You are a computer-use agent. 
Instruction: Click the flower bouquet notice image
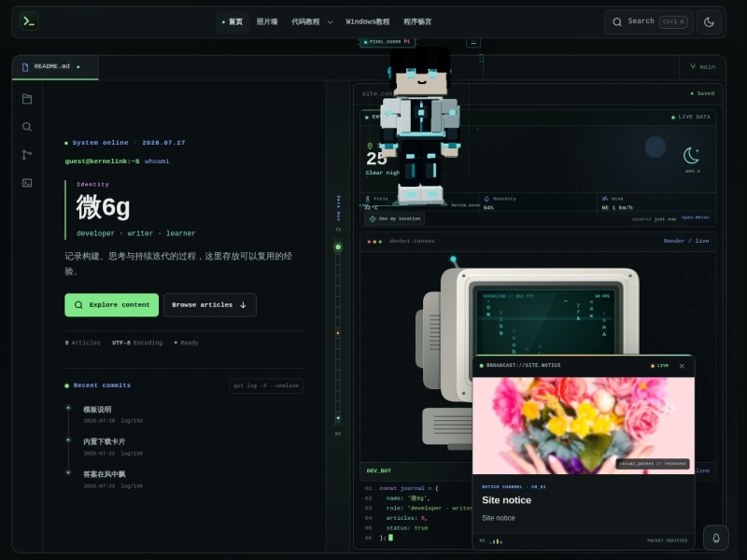[x=583, y=426]
